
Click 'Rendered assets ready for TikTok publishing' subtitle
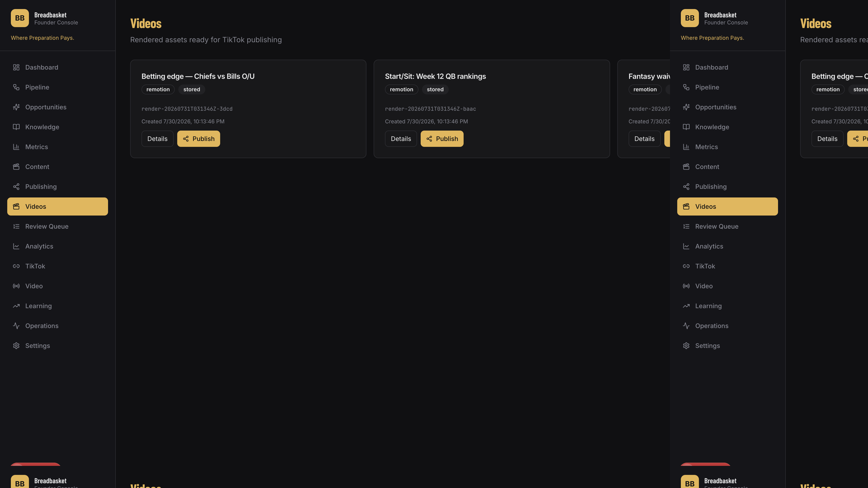point(206,40)
